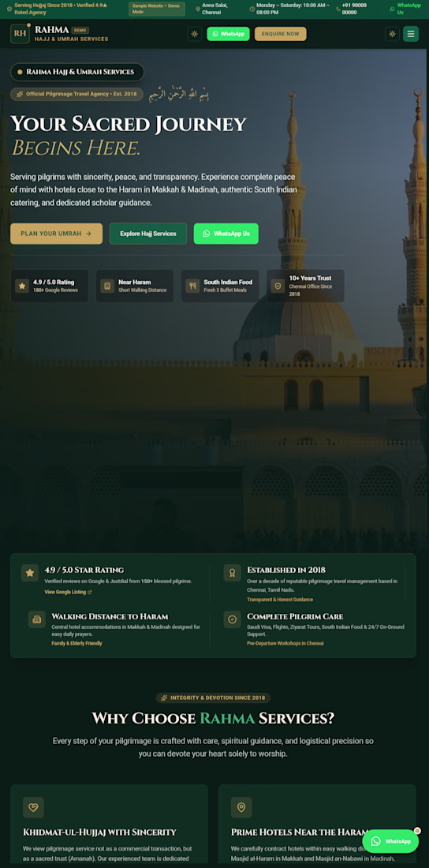The image size is (429, 868).
Task: Click the PLAN YOUR UMRAH button
Action: coord(56,234)
